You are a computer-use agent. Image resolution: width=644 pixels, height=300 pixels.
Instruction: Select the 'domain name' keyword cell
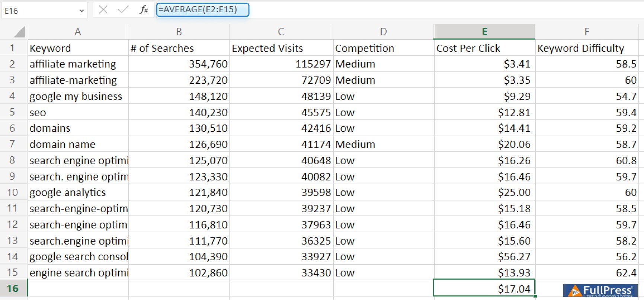78,144
